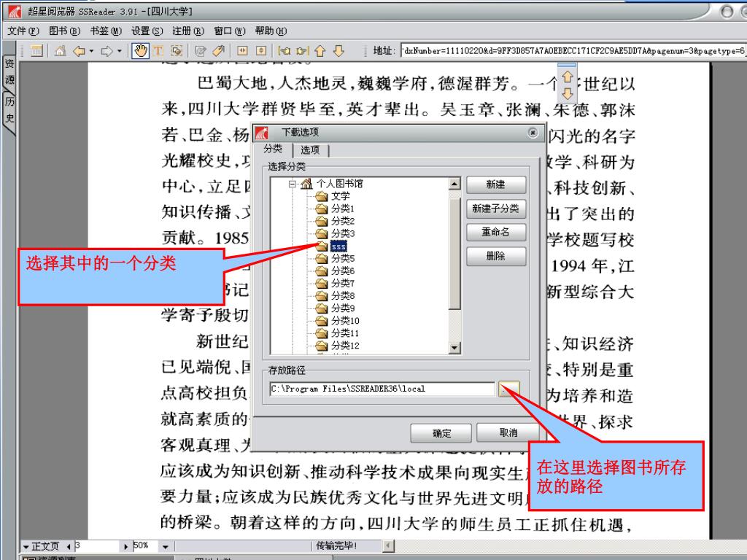Open the forward arrow history dropdown
The image size is (747, 560).
120,50
